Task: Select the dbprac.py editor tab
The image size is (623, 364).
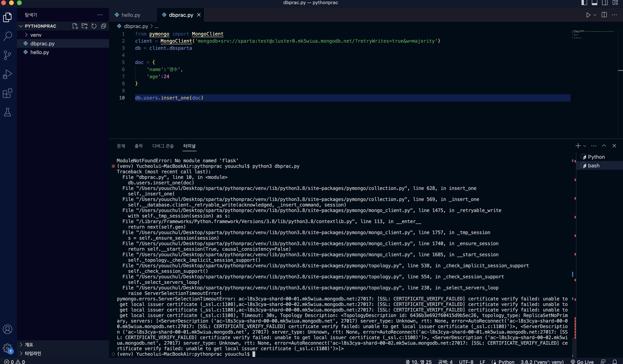Action: [181, 15]
